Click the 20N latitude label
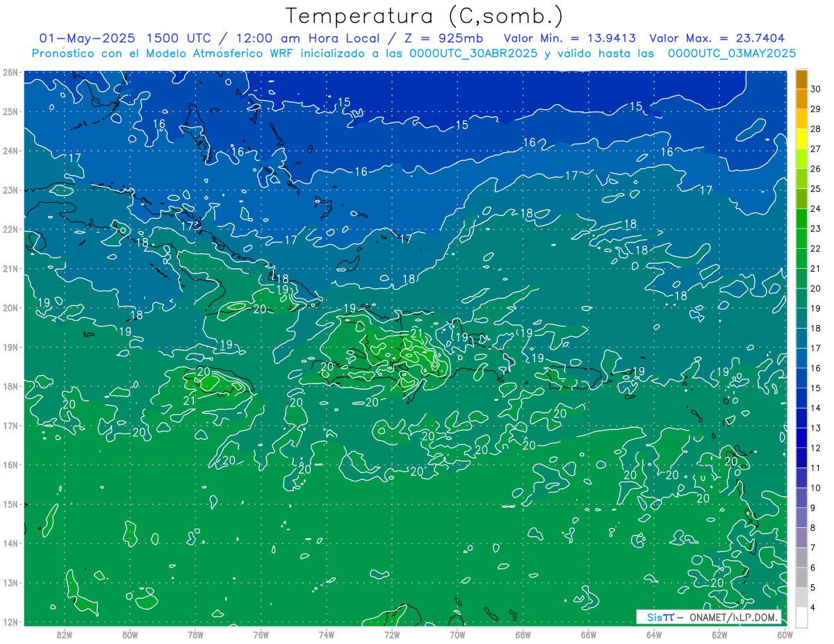834x644 pixels. pyautogui.click(x=10, y=308)
